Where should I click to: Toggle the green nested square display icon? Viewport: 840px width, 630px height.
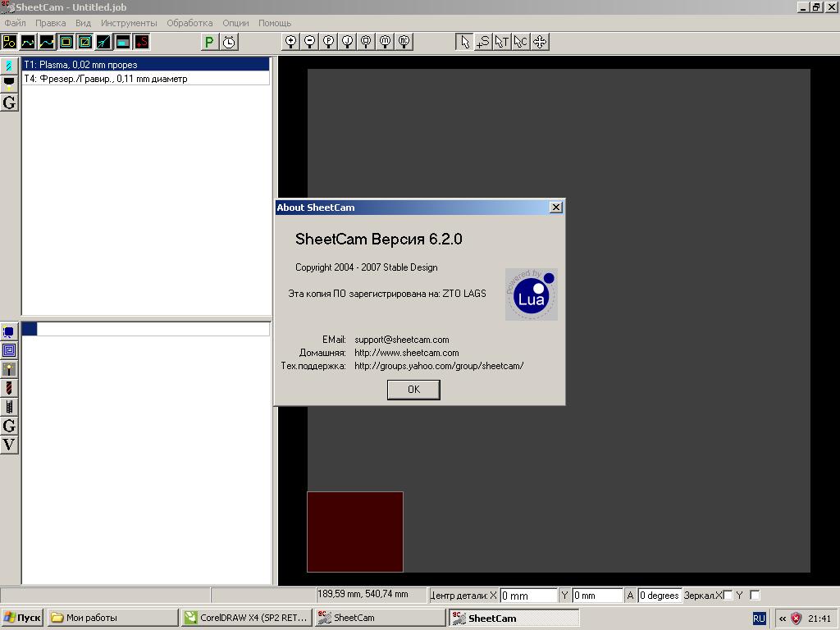[66, 42]
